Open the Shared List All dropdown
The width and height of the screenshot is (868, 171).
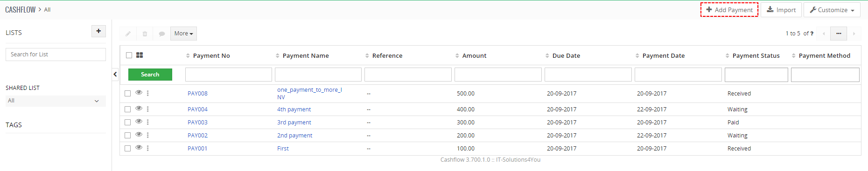tap(56, 101)
